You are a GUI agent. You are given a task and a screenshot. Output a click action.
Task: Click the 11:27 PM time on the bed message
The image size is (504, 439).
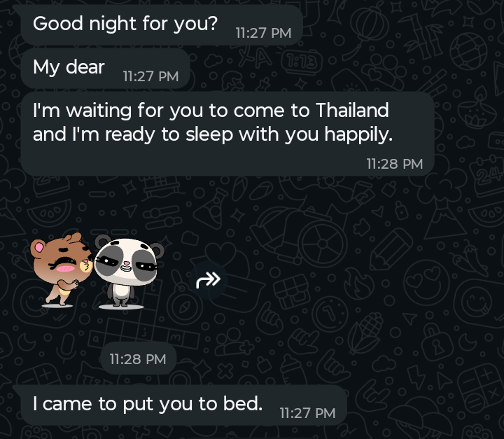pyautogui.click(x=307, y=413)
